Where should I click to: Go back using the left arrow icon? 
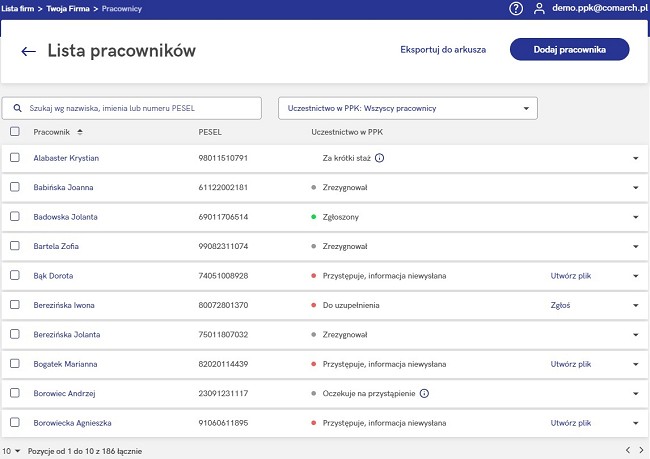tap(28, 51)
